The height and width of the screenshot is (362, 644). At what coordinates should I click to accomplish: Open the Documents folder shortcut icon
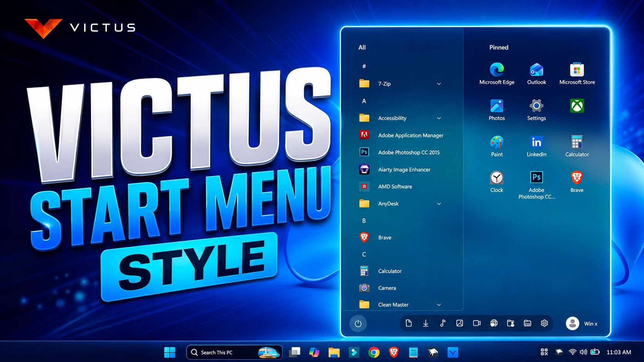[409, 323]
